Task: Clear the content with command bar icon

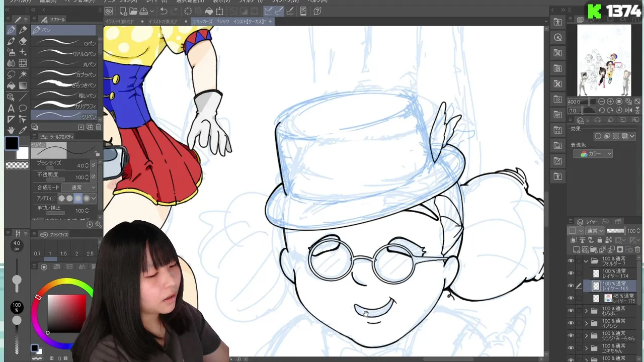Action: [188, 11]
